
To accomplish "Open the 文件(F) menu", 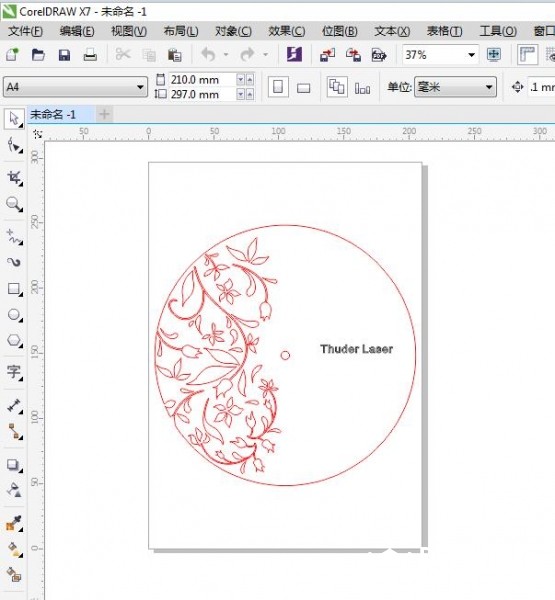I will 25,31.
